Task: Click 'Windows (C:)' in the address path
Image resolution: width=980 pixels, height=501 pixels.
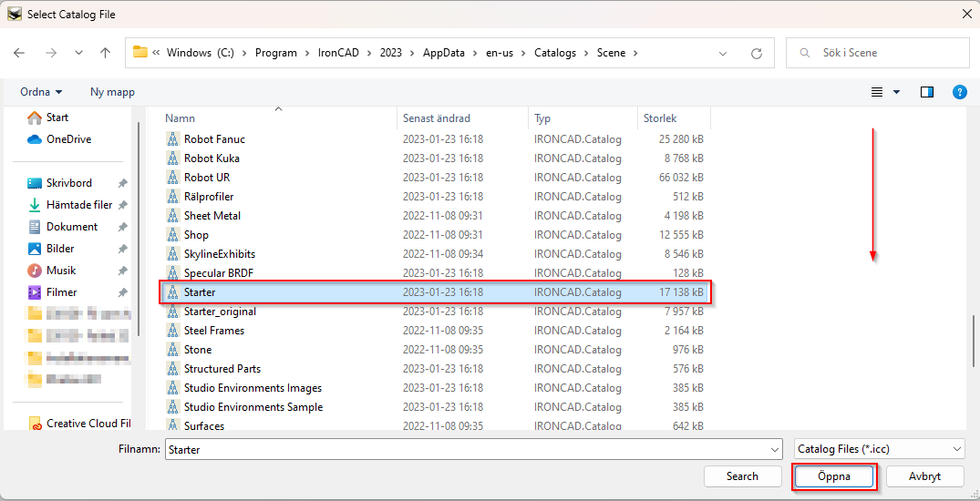Action: point(200,53)
